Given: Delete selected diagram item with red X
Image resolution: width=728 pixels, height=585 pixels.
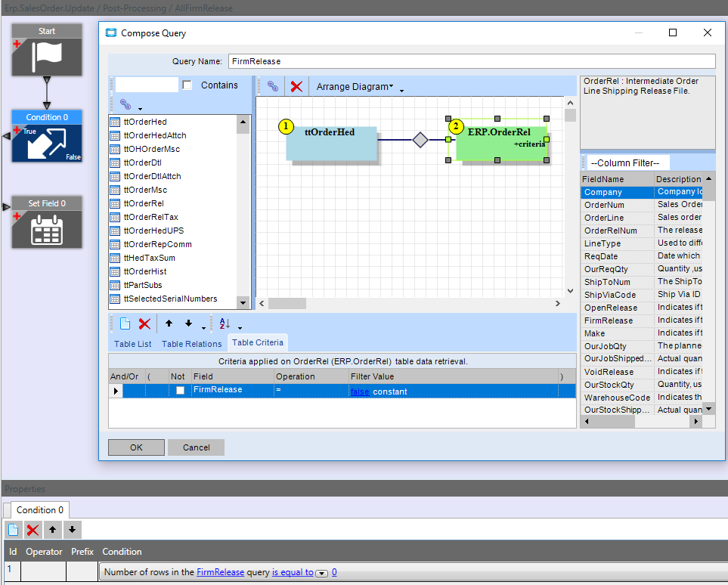Looking at the screenshot, I should click(296, 86).
